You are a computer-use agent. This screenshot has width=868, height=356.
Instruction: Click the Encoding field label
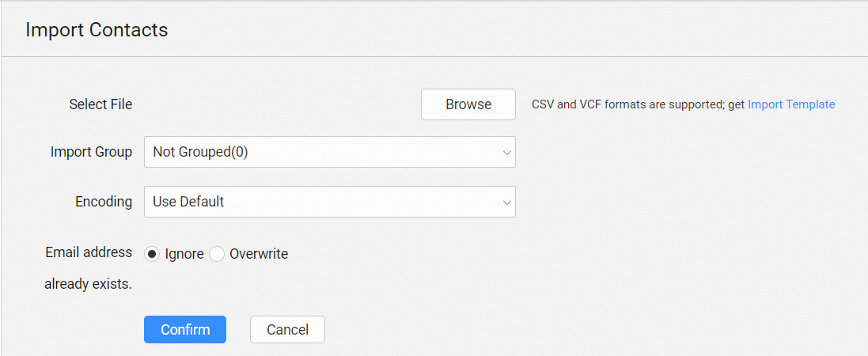(103, 202)
